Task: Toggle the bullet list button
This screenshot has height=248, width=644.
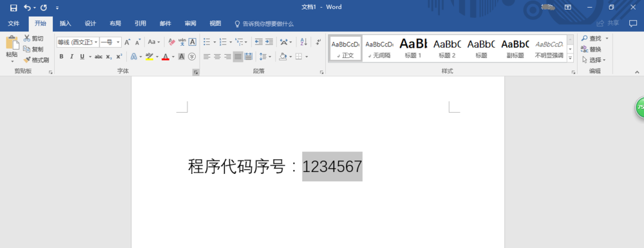Action: coord(207,42)
